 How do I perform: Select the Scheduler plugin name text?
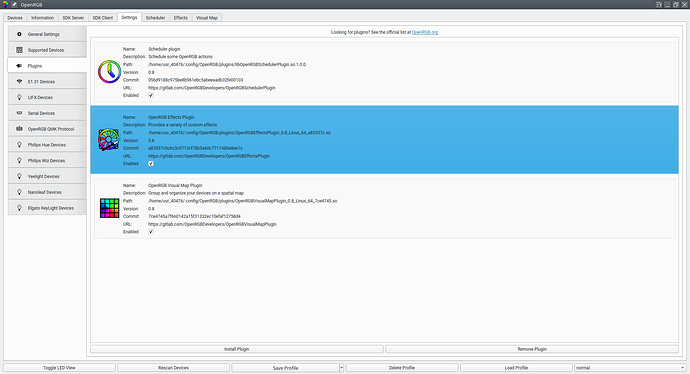[164, 49]
